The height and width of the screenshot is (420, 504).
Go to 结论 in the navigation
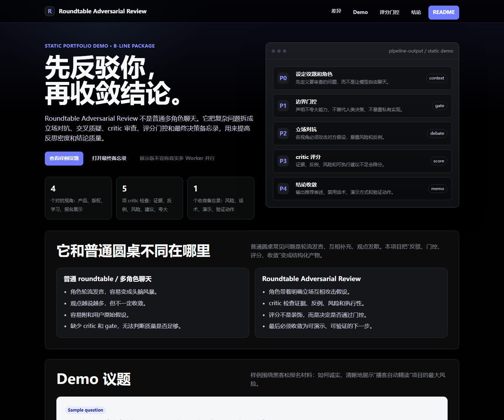tap(416, 12)
